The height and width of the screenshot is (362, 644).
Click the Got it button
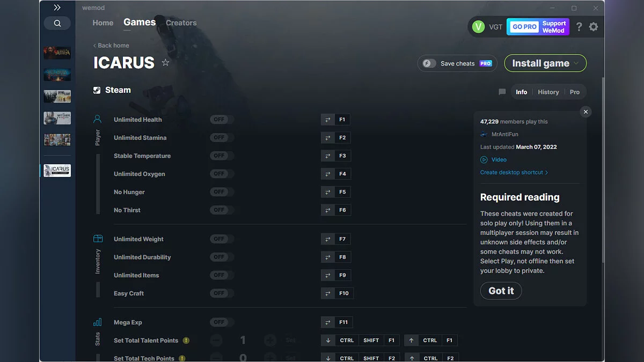pyautogui.click(x=501, y=291)
